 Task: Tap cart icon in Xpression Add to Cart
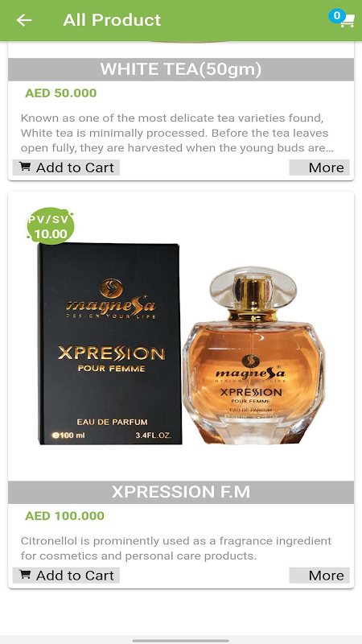point(25,575)
